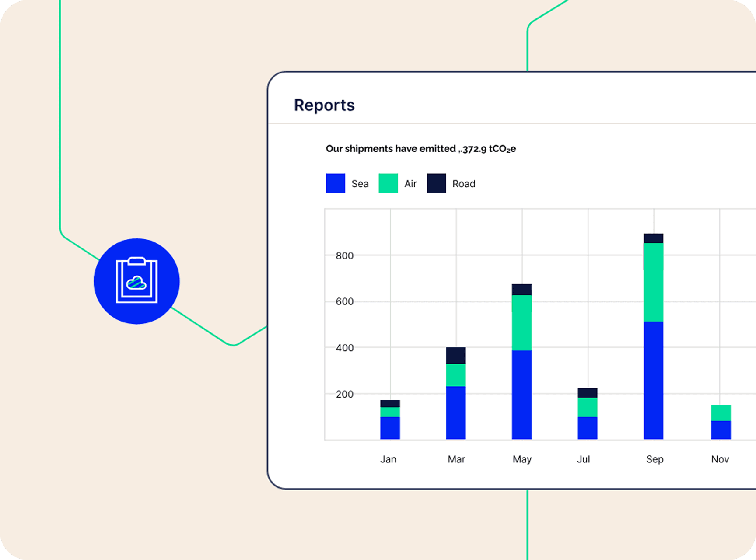
Task: Click the Jan x-axis label
Action: click(388, 459)
